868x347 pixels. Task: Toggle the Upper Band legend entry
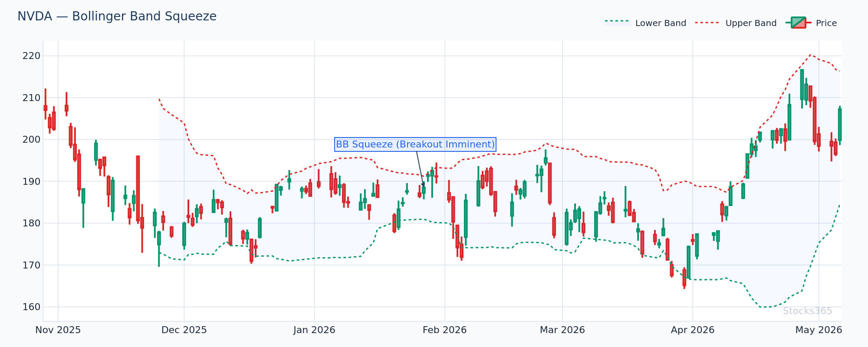736,23
